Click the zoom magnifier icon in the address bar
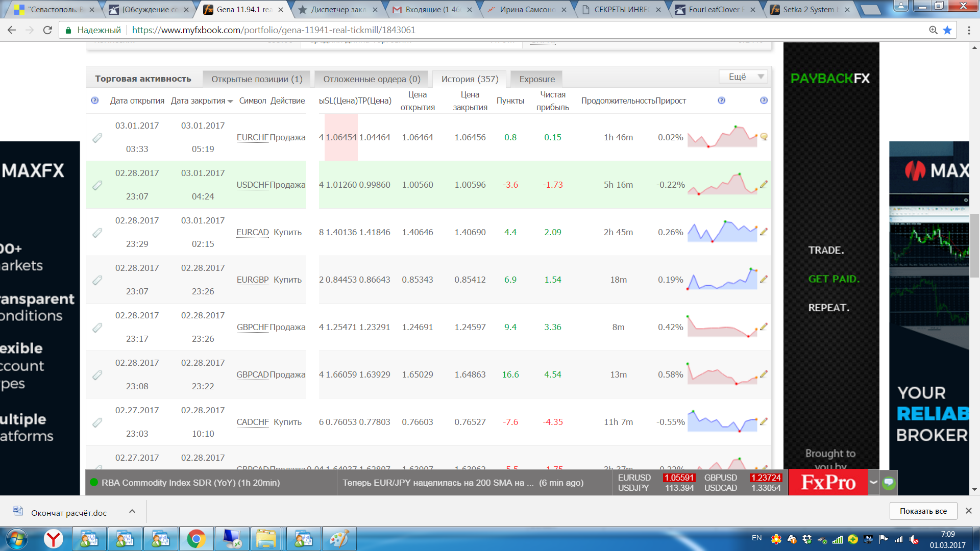The height and width of the screenshot is (551, 980). 934,30
